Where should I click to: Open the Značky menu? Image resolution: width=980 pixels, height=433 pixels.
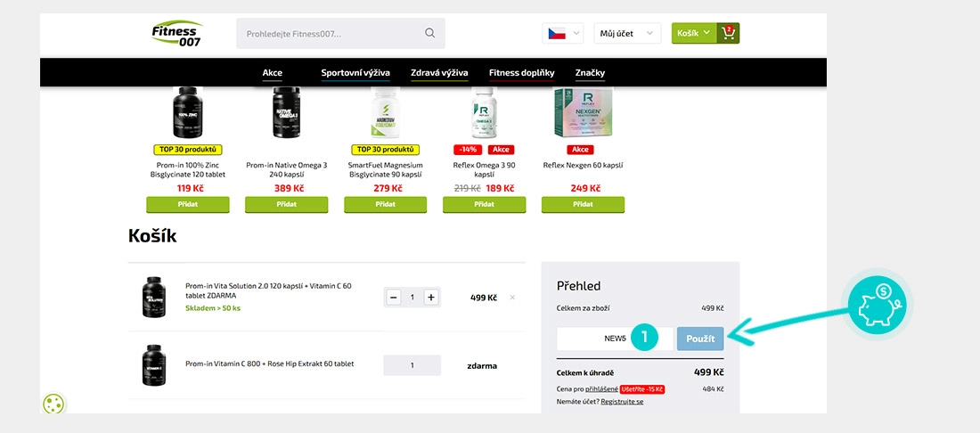point(590,73)
